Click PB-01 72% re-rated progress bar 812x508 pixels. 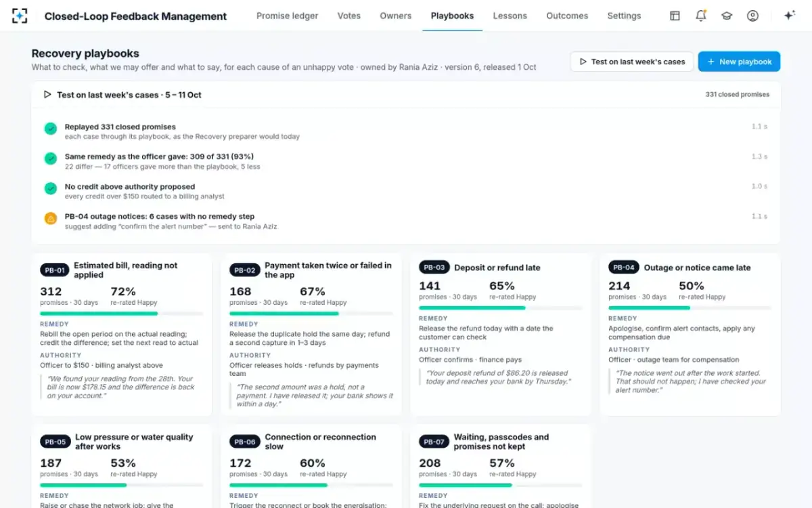click(122, 314)
